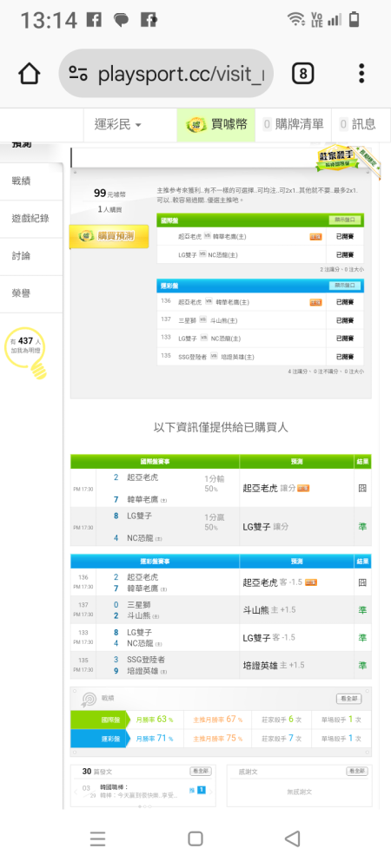Click 月勝率 63% in 國際盤 stats
The image size is (391, 868).
pyautogui.click(x=155, y=720)
